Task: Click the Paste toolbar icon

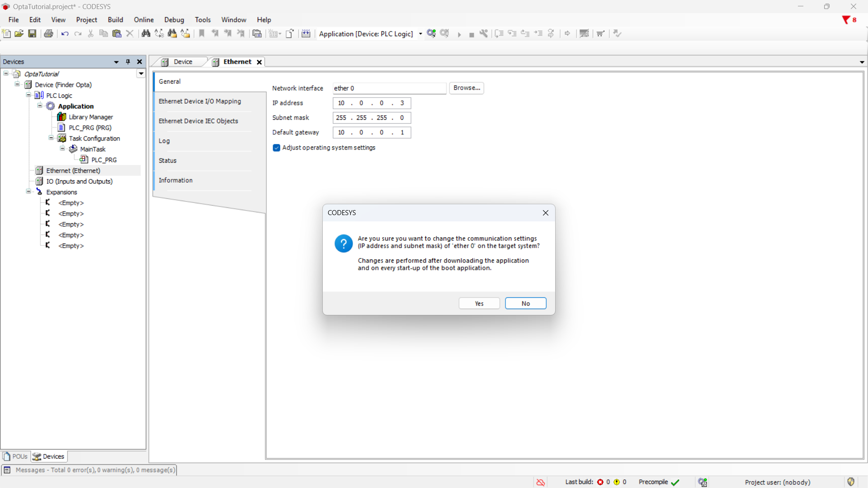Action: (x=117, y=33)
